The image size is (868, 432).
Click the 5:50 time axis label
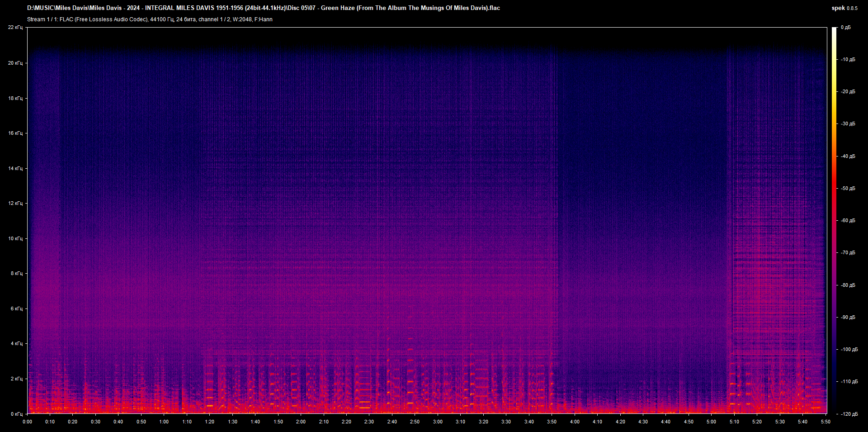point(826,422)
